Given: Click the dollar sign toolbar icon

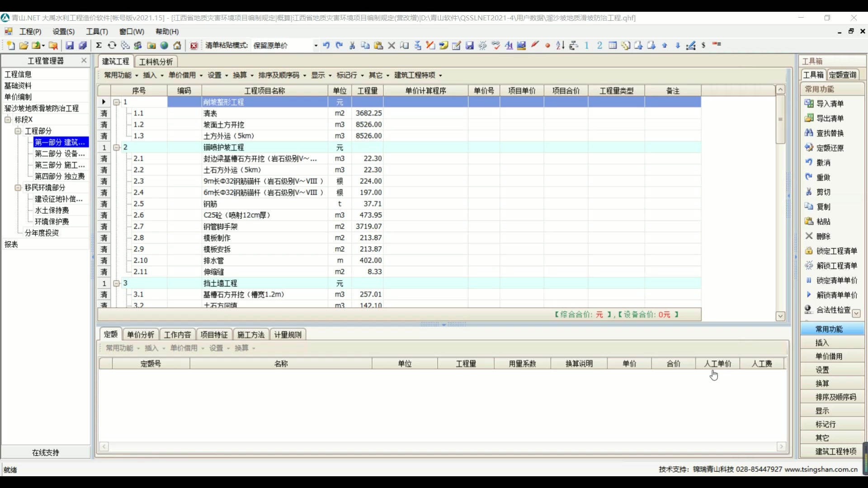Looking at the screenshot, I should [x=704, y=45].
